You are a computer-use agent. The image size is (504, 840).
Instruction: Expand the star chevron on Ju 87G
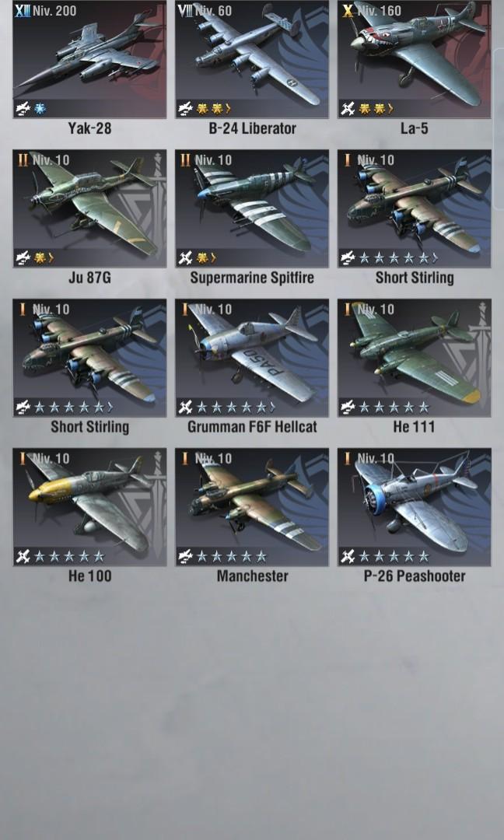(51, 258)
